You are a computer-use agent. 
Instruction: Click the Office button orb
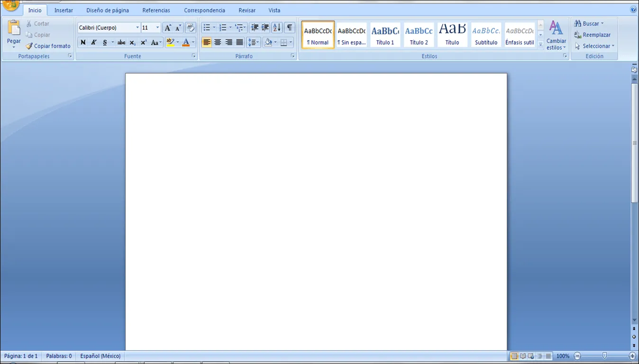[x=10, y=5]
